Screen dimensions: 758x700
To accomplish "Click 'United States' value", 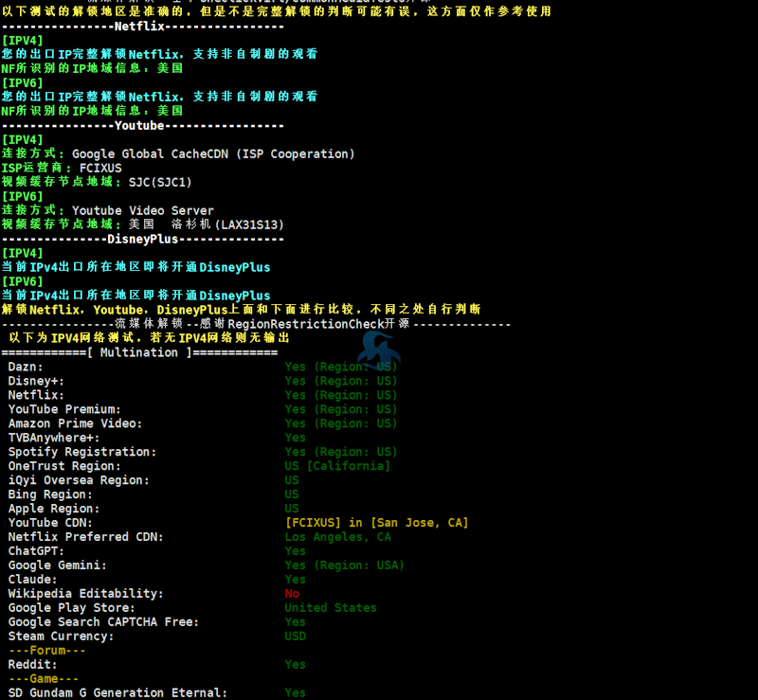I will pyautogui.click(x=331, y=608).
